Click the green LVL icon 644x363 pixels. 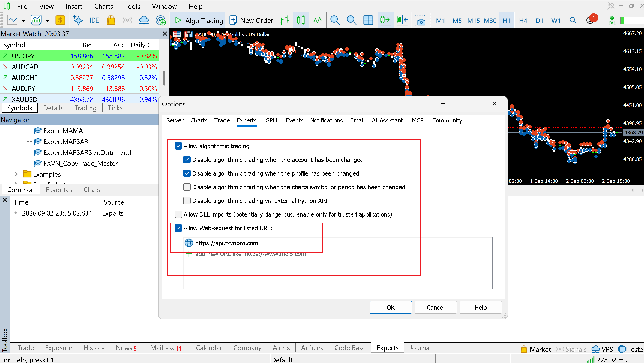click(612, 20)
